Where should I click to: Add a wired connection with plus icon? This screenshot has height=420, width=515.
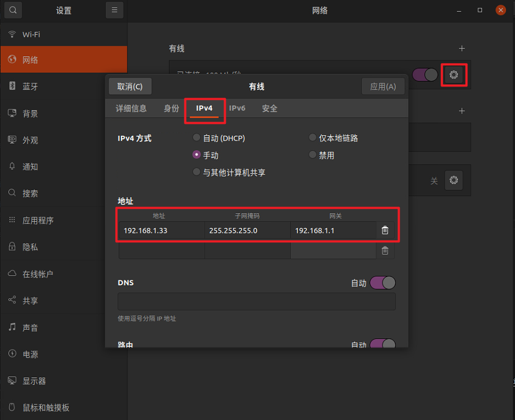click(x=462, y=49)
